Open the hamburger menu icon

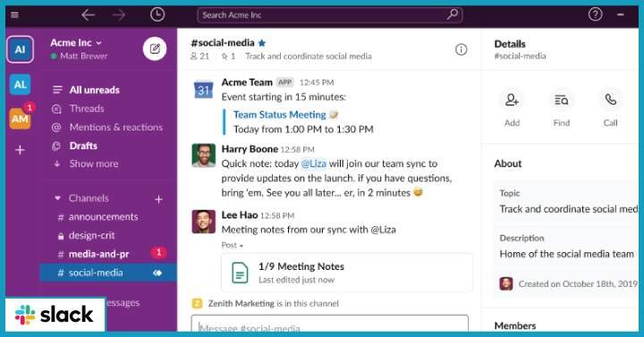click(15, 15)
